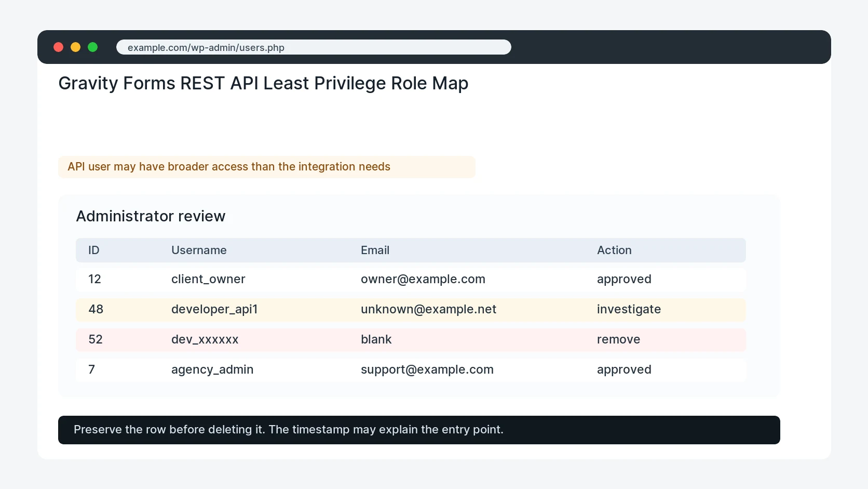Click the address bar showing example.com/wp-admin/users.php
This screenshot has height=489, width=868.
[314, 47]
